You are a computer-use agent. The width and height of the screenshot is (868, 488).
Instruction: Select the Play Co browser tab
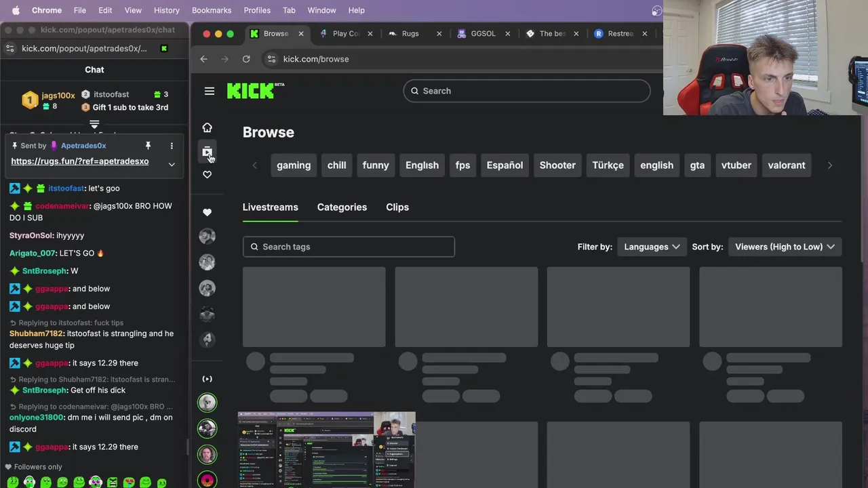pos(345,33)
